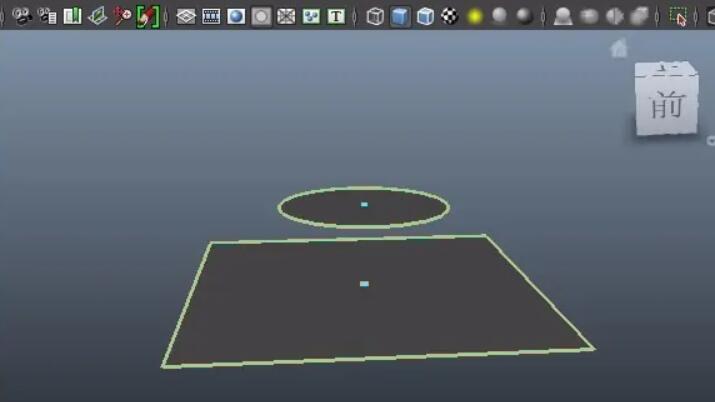715x402 pixels.
Task: Click the Field Chart icon
Action: pos(286,16)
